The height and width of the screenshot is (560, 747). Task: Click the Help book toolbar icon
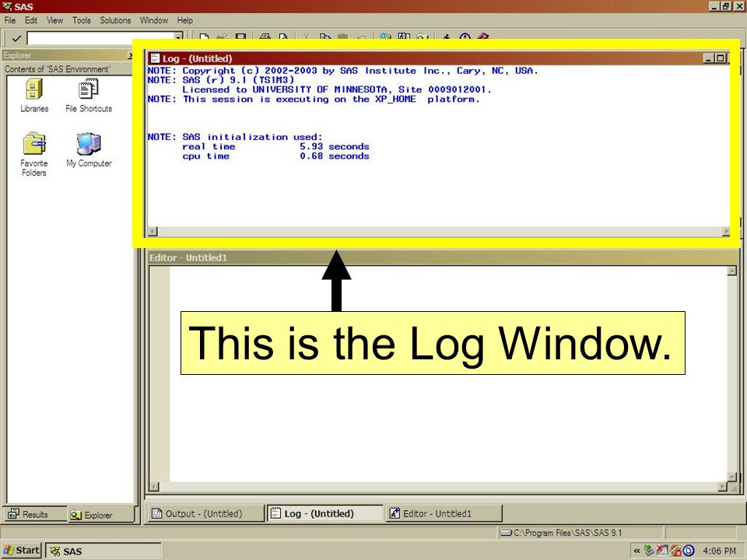click(483, 37)
